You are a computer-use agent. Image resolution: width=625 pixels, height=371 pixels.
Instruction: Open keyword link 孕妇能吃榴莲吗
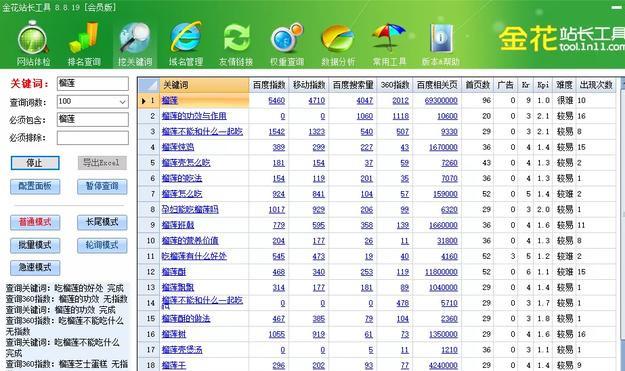point(190,209)
